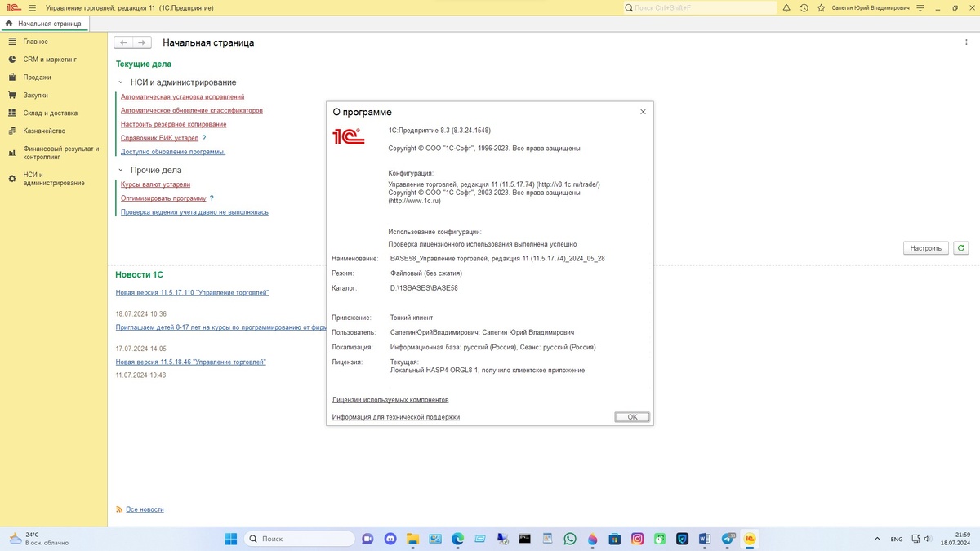
Task: Click the 1C app icon in the taskbar
Action: (750, 539)
